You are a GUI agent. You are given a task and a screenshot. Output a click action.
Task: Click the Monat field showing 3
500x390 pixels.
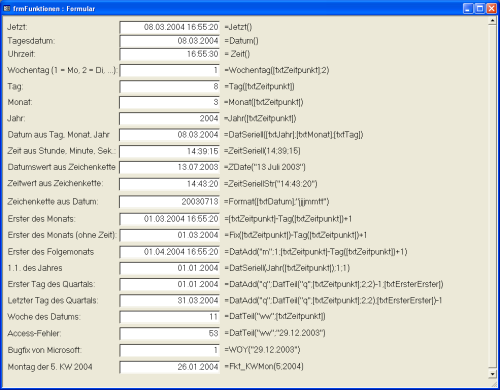coord(169,102)
